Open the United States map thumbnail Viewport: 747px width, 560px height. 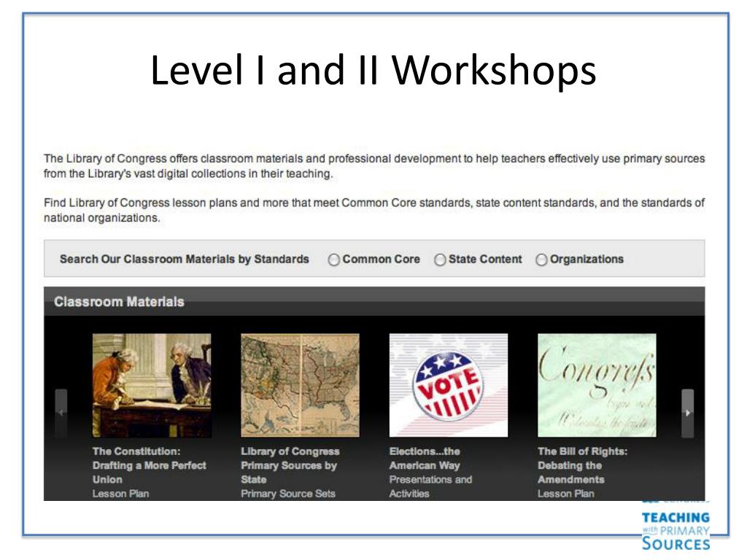click(x=300, y=385)
